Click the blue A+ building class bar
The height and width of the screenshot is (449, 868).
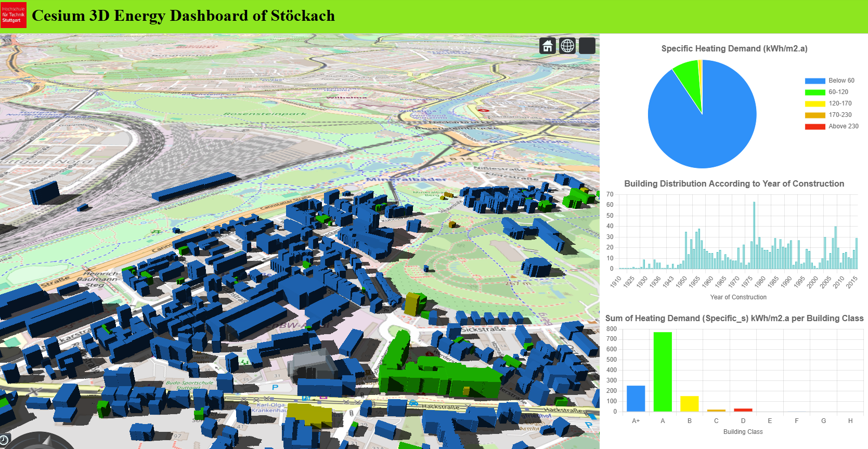pos(636,399)
